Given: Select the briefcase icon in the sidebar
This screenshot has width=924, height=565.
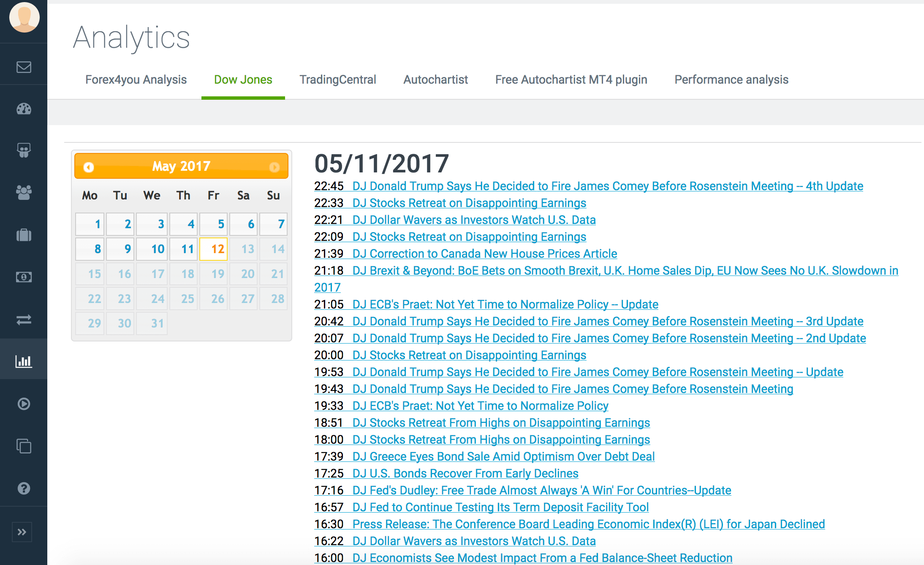Looking at the screenshot, I should click(23, 235).
